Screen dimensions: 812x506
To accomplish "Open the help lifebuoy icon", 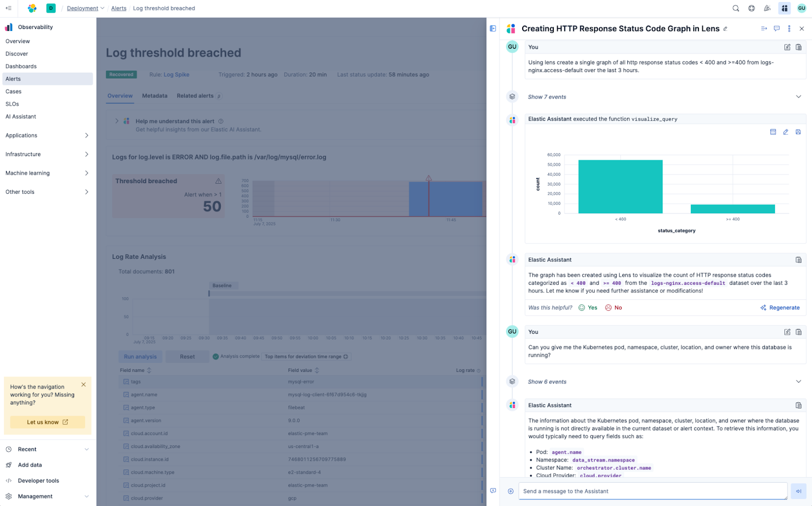I will pyautogui.click(x=752, y=8).
